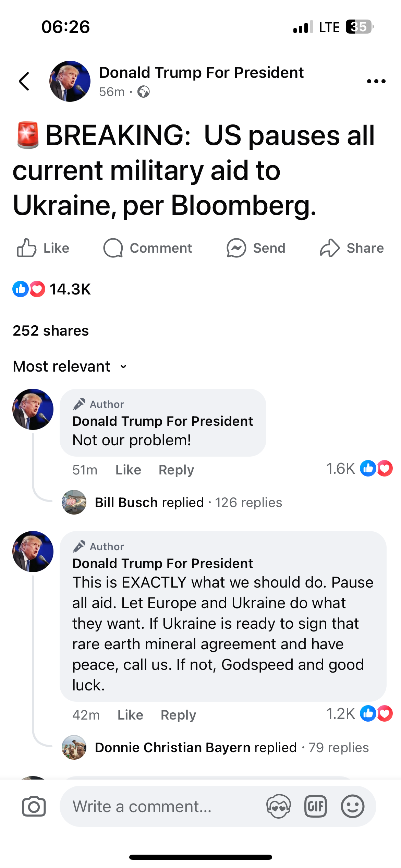Like the post with thumbs-up button
Screen dimensions: 401x868
coord(27,248)
